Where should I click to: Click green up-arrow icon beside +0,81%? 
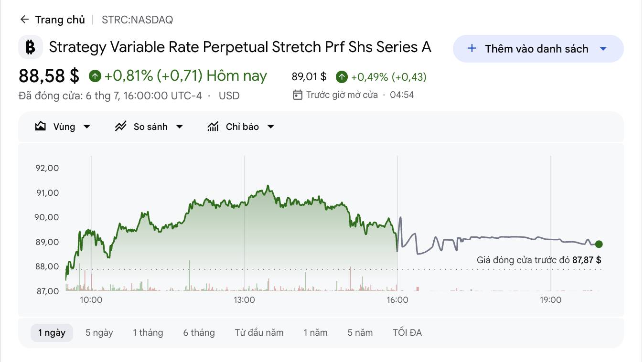(x=95, y=75)
